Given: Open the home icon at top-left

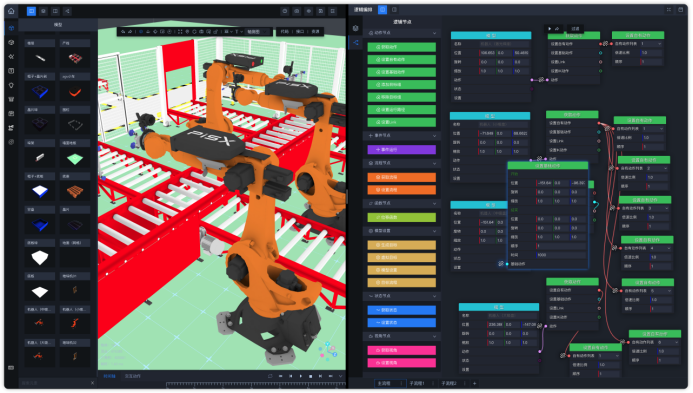Looking at the screenshot, I should point(11,11).
